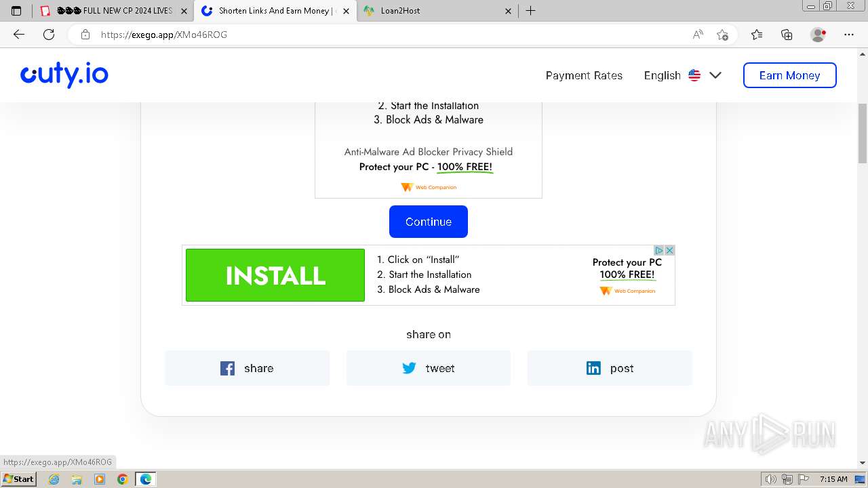Image resolution: width=868 pixels, height=488 pixels.
Task: Click the Web Companion logo in banner ad
Action: tap(627, 291)
